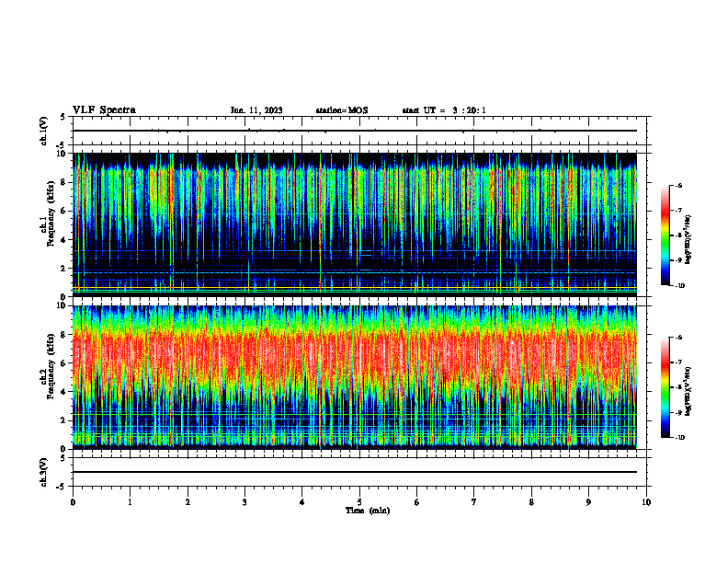The width and height of the screenshot is (728, 563).
Task: Click inside the ch.2 spectrogram panel
Action: click(x=355, y=377)
